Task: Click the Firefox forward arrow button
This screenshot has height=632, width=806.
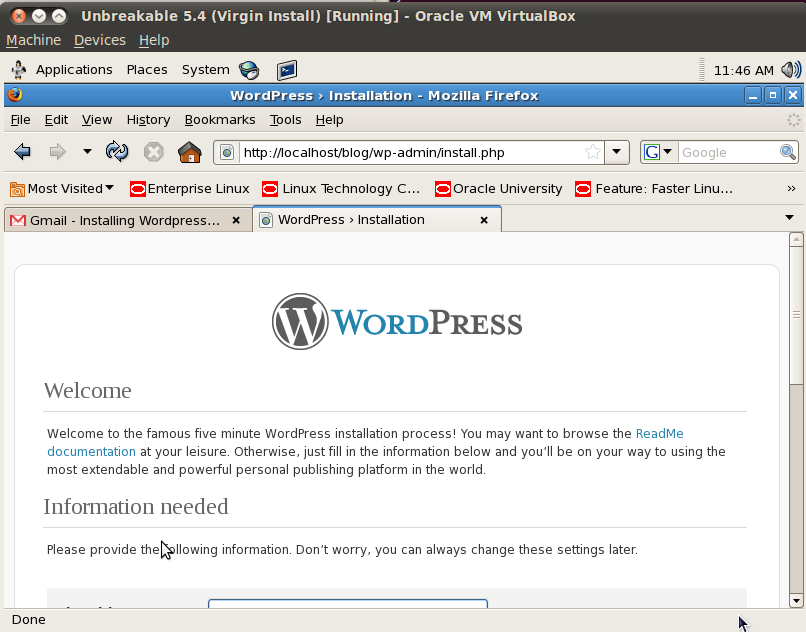Action: (x=57, y=152)
